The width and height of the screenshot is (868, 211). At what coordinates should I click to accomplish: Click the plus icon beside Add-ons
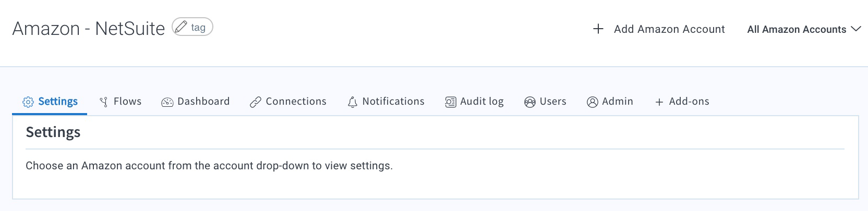point(659,102)
